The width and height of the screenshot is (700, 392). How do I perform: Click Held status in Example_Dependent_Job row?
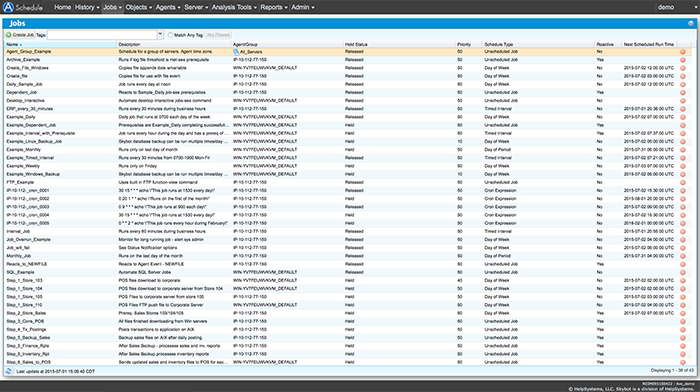coord(349,125)
